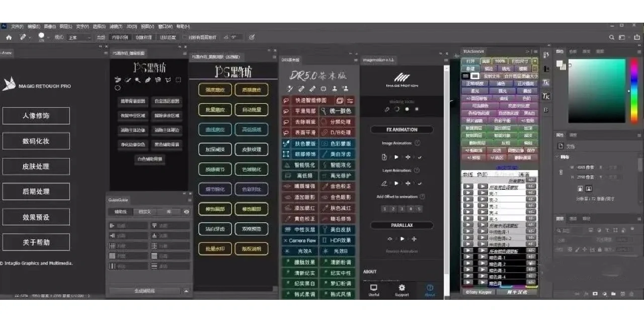The width and height of the screenshot is (644, 322).
Task: Click the help icon beside Image Animation
Action: [x=418, y=143]
